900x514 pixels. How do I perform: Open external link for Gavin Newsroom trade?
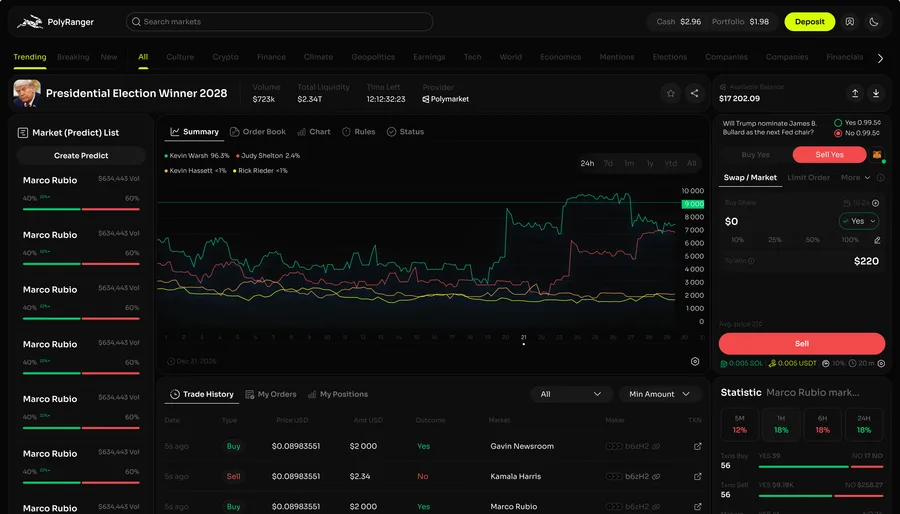pyautogui.click(x=697, y=446)
